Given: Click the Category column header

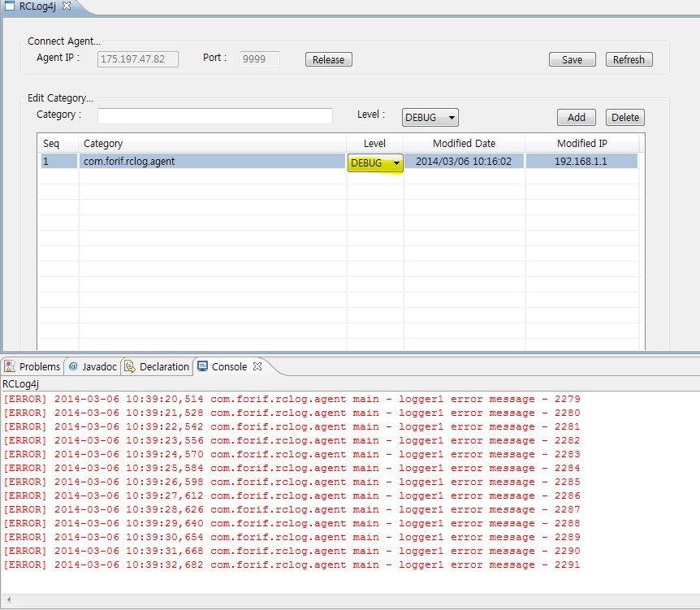Looking at the screenshot, I should pos(213,143).
